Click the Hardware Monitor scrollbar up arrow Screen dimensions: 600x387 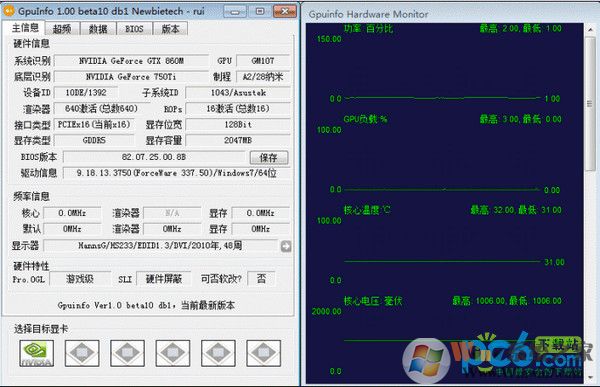[x=590, y=29]
